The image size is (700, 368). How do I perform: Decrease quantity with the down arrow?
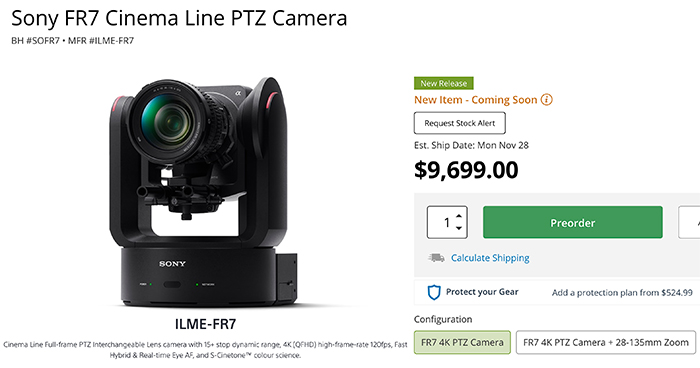pyautogui.click(x=458, y=228)
